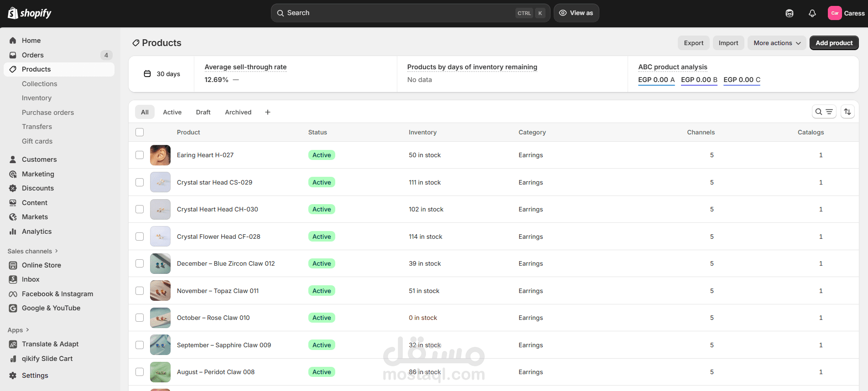The height and width of the screenshot is (391, 868).
Task: Click the Add product button
Action: pyautogui.click(x=834, y=43)
